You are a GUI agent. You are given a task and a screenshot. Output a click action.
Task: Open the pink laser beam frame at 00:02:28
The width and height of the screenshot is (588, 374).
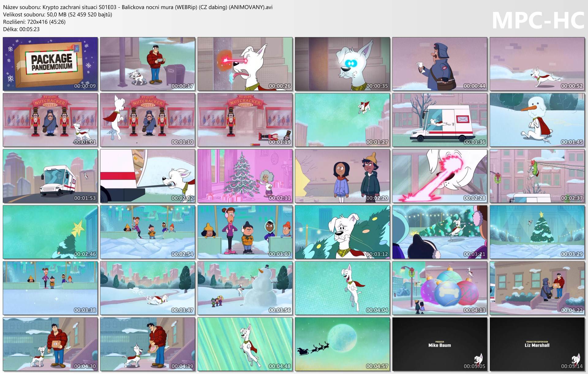pos(440,176)
